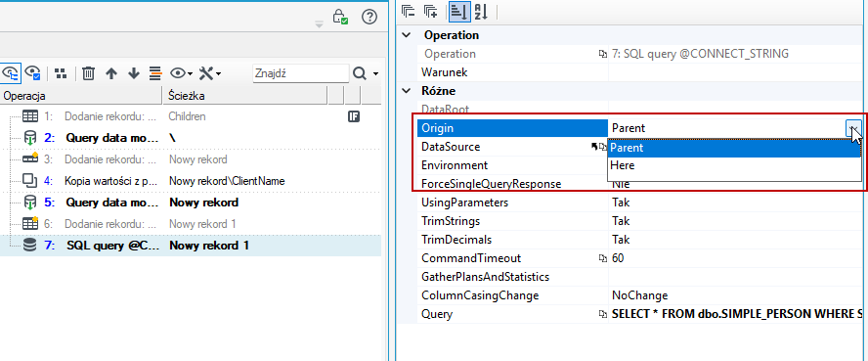Click the small icon beside Operation value

(602, 54)
